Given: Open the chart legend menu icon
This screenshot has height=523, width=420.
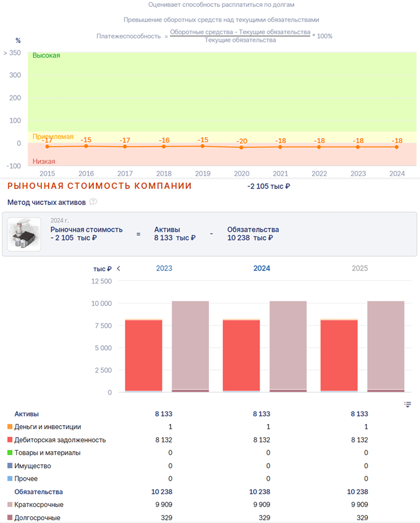Looking at the screenshot, I should click(408, 404).
